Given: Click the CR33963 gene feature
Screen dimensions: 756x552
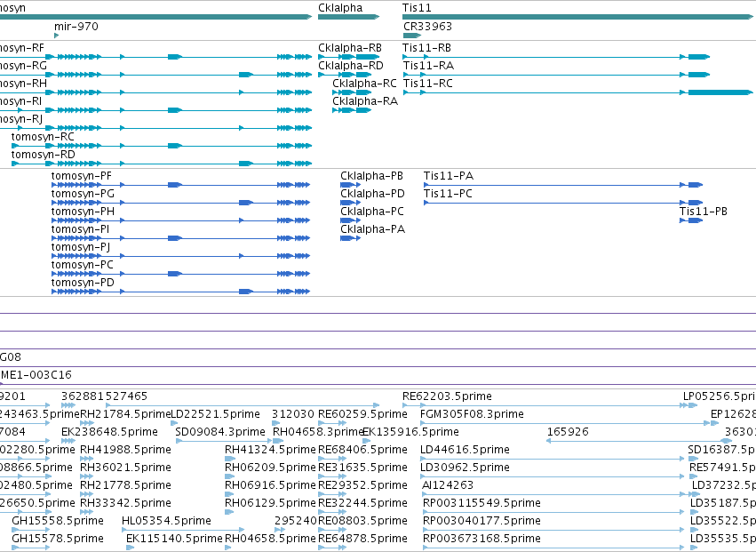Looking at the screenshot, I should (x=411, y=36).
